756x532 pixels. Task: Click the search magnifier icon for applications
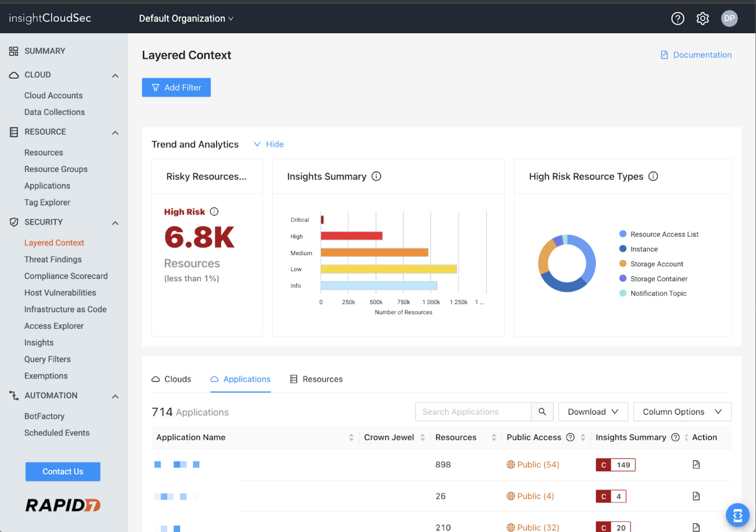542,412
